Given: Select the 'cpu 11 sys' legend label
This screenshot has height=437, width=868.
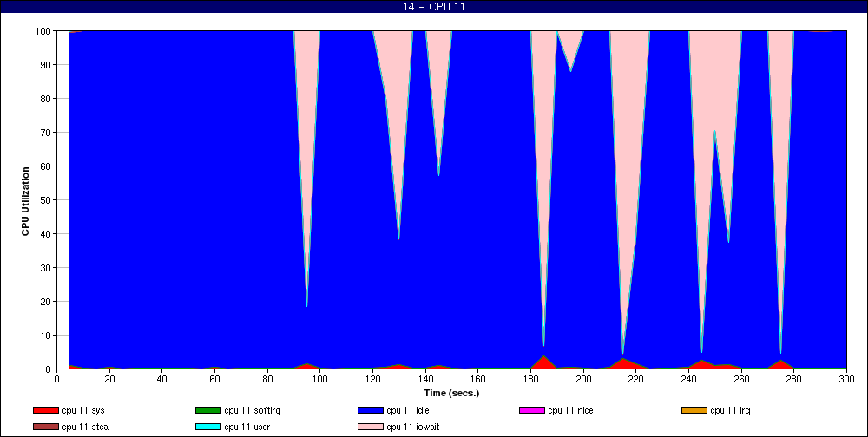Looking at the screenshot, I should [83, 411].
